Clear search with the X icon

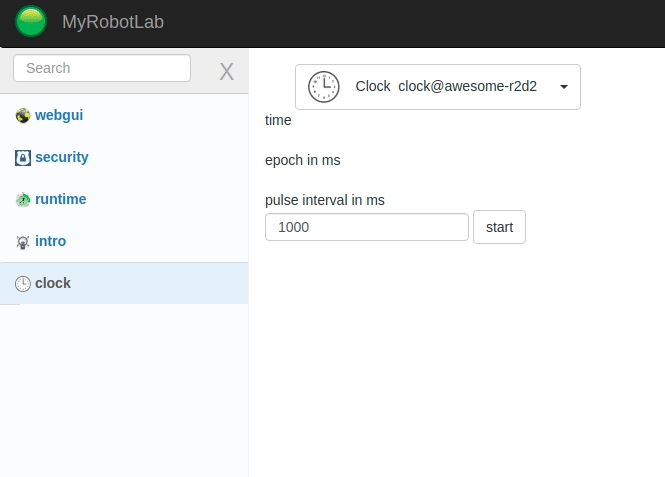coord(226,71)
